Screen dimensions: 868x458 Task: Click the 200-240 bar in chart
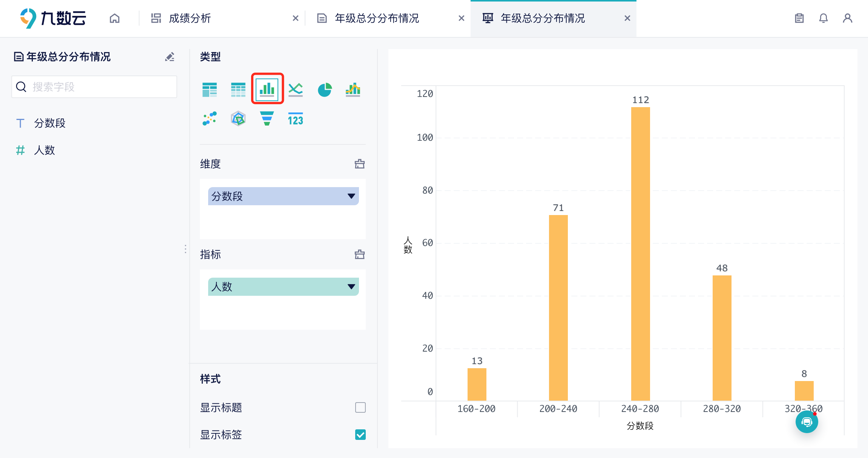coord(558,308)
